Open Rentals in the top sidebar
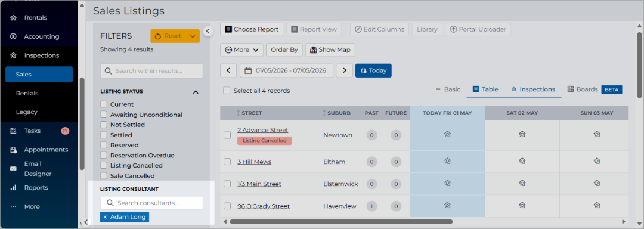This screenshot has width=644, height=229. click(35, 18)
